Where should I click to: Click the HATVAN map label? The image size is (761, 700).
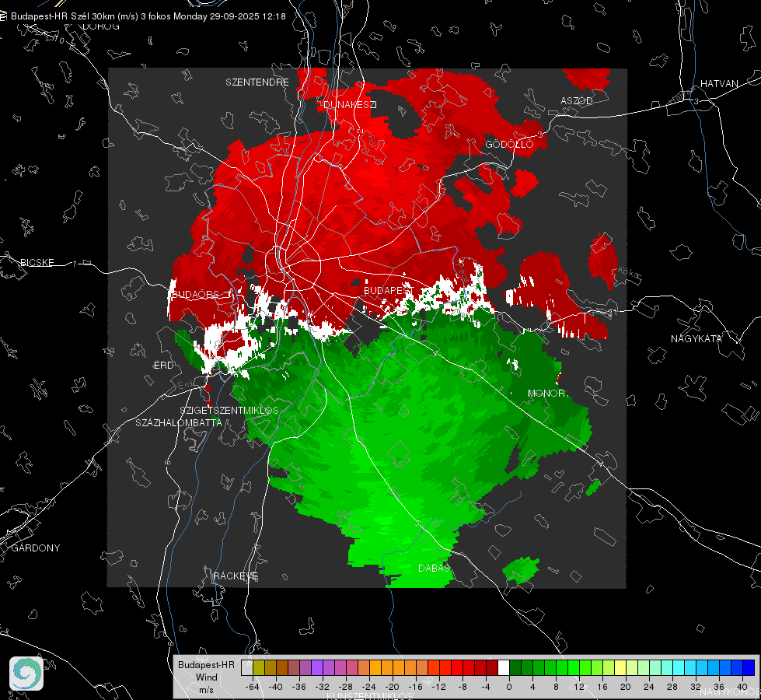(719, 83)
